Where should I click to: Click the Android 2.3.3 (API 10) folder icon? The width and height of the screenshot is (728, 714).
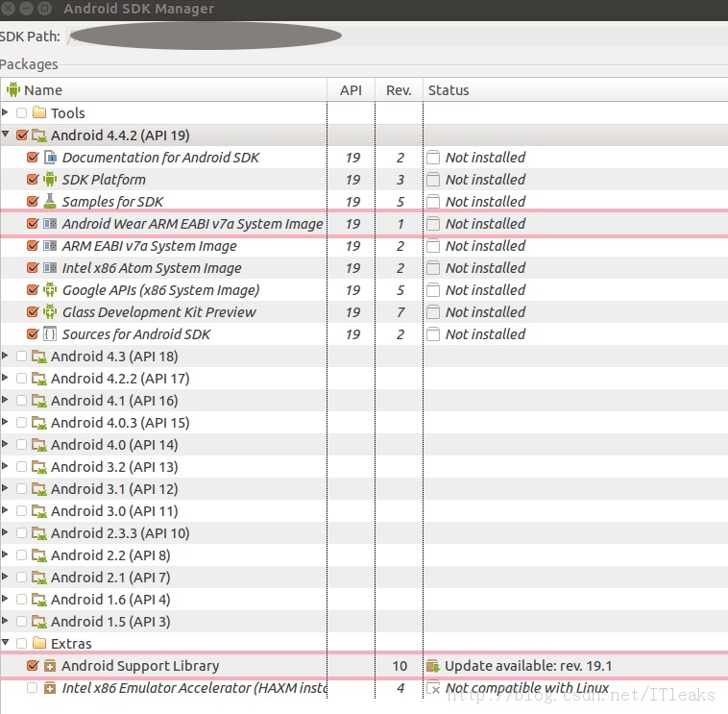point(39,533)
